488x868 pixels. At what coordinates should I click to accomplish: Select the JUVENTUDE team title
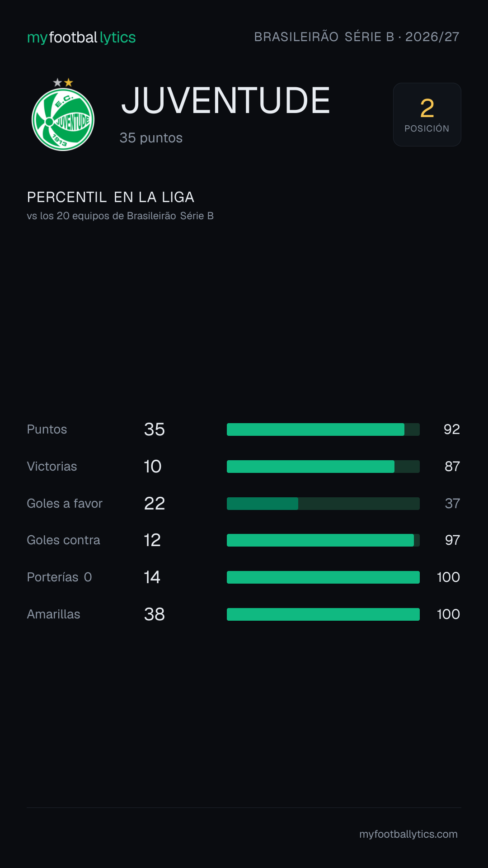tap(225, 100)
